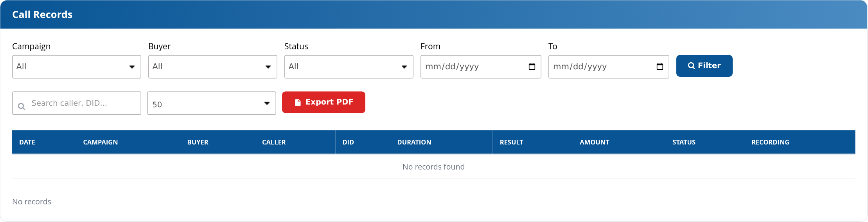The width and height of the screenshot is (868, 222).
Task: Click the To date field
Action: tap(609, 67)
